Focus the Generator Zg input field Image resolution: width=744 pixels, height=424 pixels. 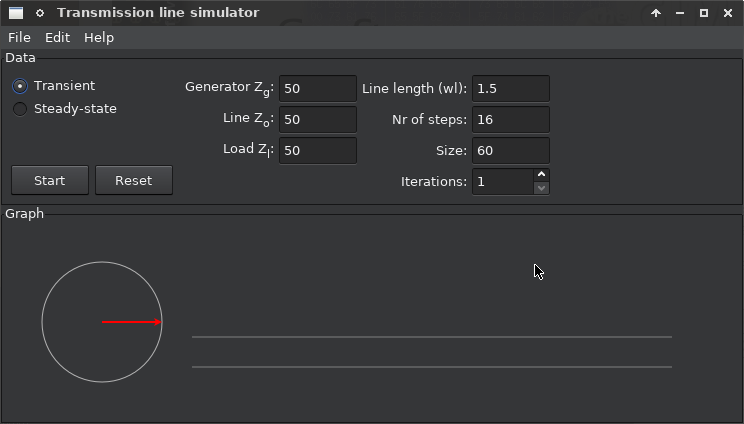[318, 89]
